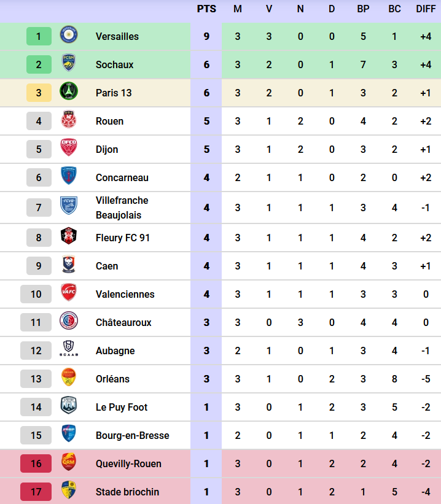Click the Stade briochin team name
Image resolution: width=441 pixels, height=504 pixels.
[127, 492]
